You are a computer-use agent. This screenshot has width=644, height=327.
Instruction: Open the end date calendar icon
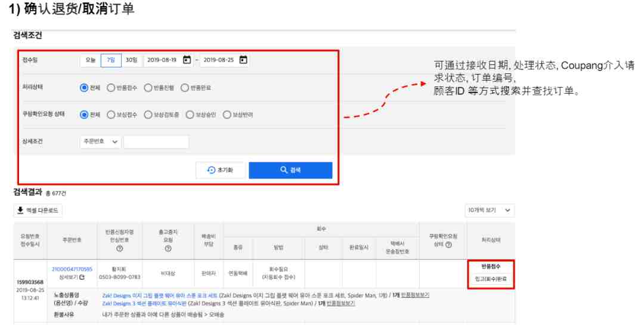click(x=243, y=60)
